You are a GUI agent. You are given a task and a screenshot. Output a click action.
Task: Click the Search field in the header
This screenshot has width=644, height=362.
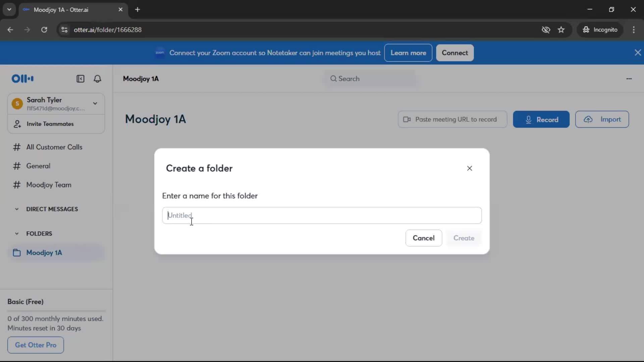pos(370,79)
